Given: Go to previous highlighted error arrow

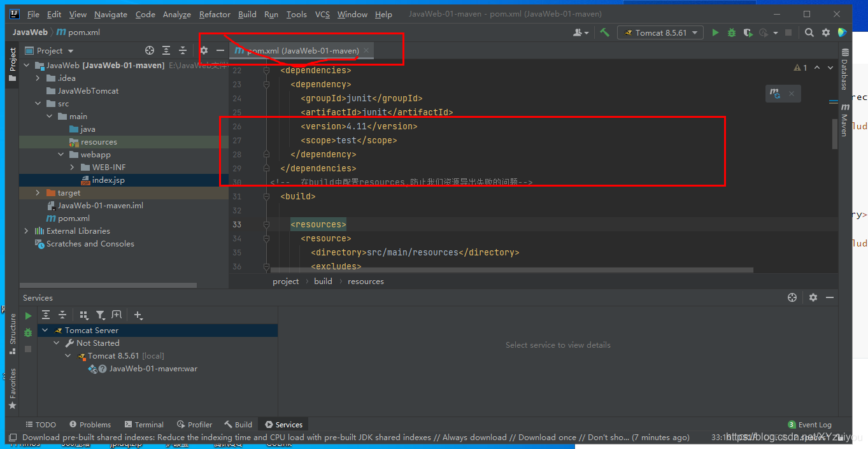Looking at the screenshot, I should pyautogui.click(x=817, y=68).
